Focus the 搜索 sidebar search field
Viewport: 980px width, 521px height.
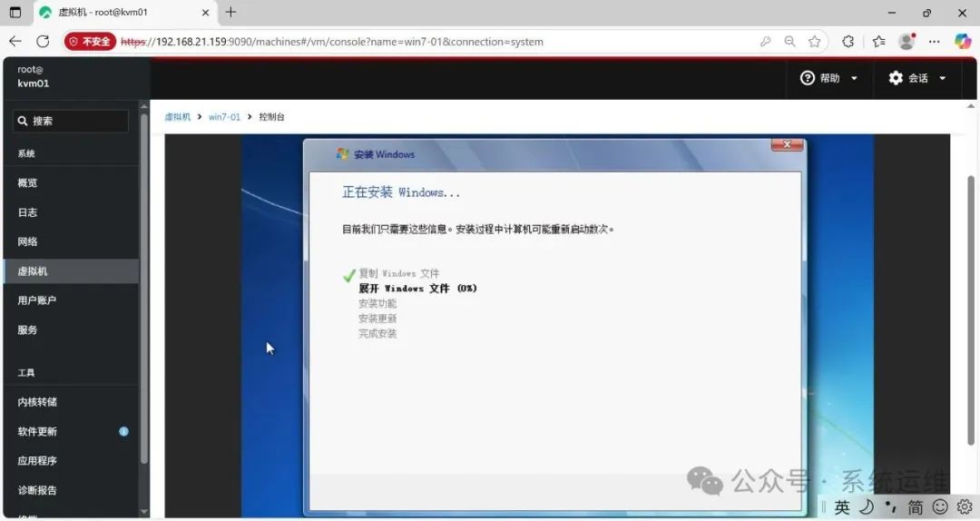71,121
